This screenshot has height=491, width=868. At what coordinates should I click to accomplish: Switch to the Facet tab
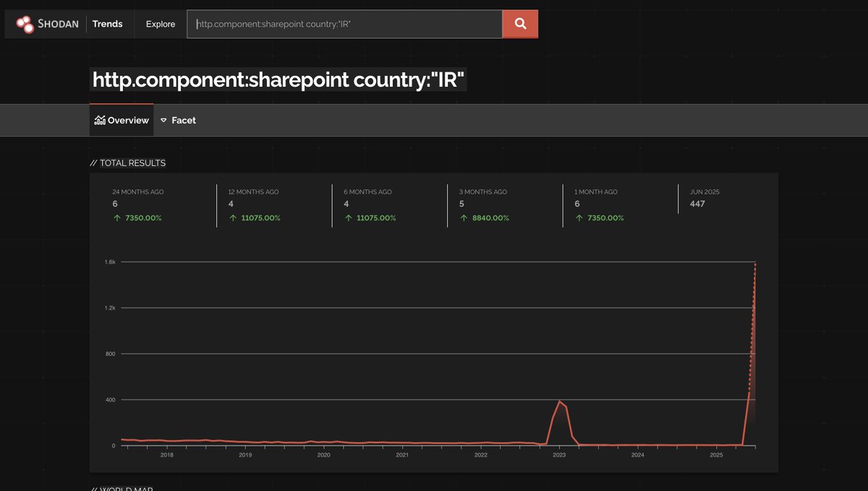pyautogui.click(x=178, y=120)
